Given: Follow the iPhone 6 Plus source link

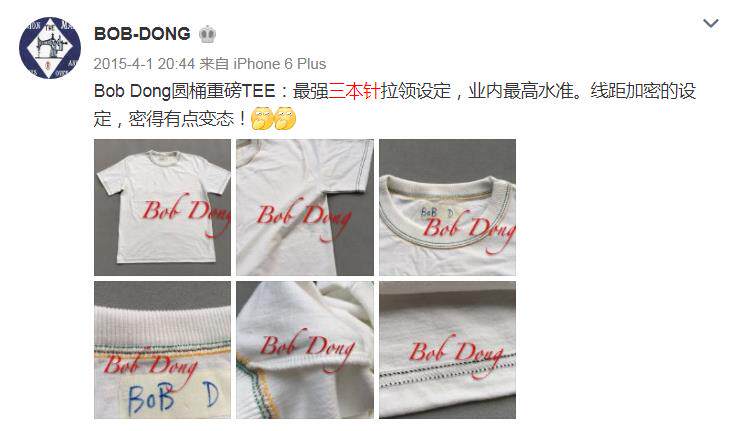Looking at the screenshot, I should coord(280,64).
